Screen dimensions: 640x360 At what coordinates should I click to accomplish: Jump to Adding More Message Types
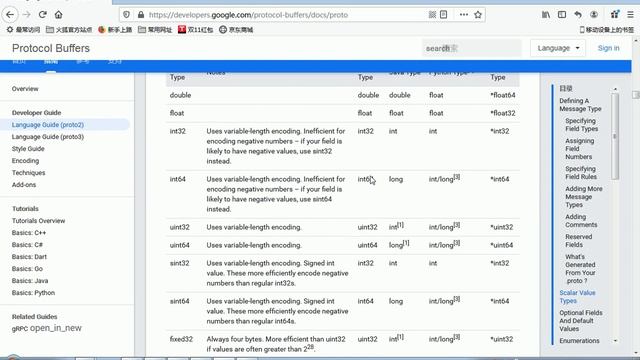point(584,197)
